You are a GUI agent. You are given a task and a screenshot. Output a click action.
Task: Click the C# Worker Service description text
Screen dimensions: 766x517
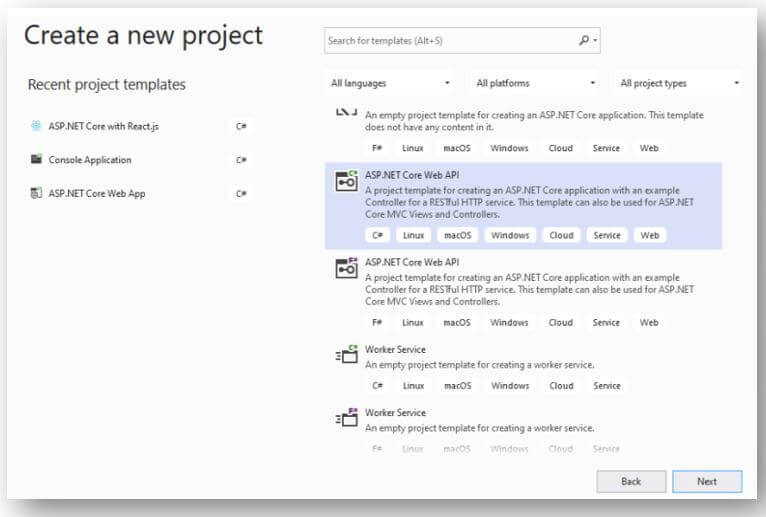479,365
